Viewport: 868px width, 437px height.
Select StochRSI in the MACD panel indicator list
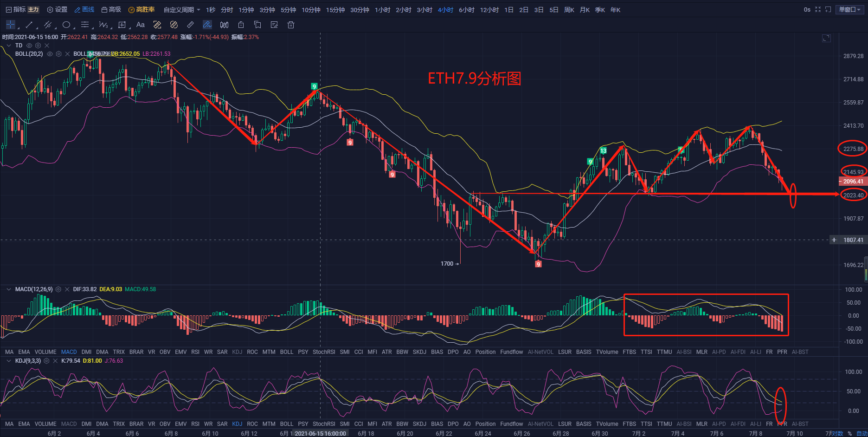[324, 352]
